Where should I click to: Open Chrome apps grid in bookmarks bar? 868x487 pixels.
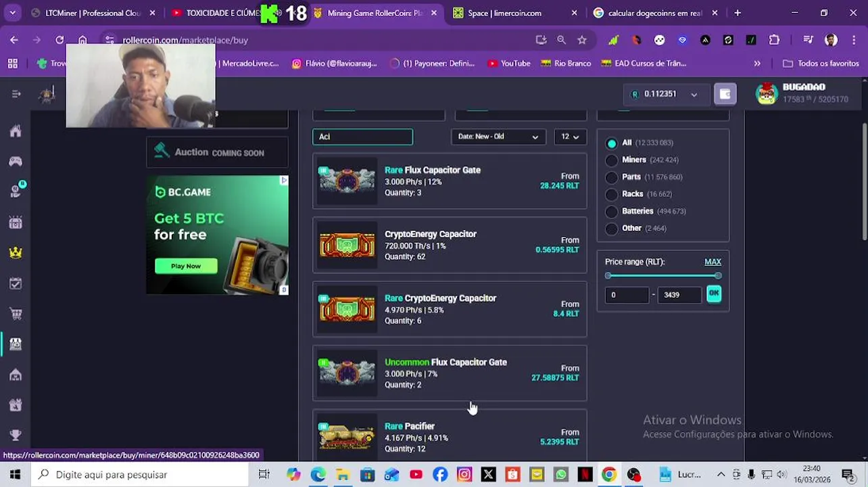[x=12, y=63]
